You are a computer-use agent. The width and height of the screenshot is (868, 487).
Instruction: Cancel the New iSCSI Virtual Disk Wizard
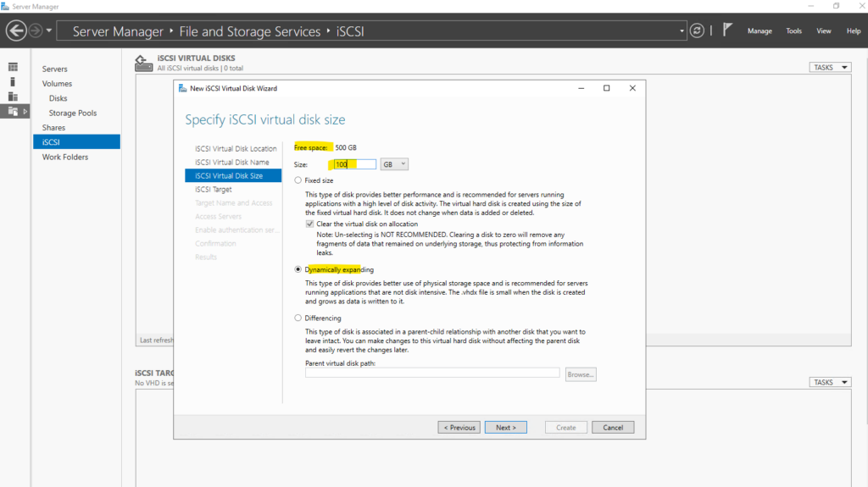tap(613, 428)
